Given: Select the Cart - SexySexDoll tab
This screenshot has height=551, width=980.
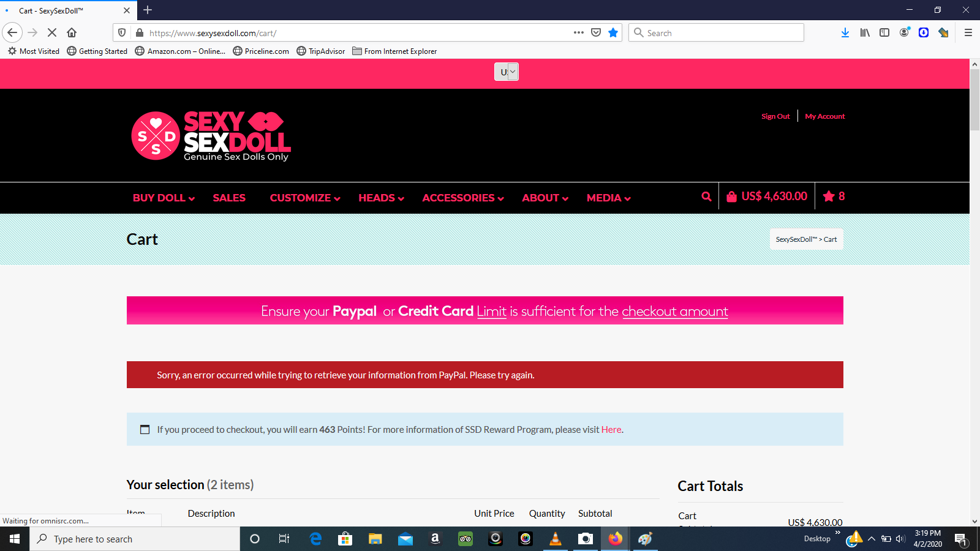Looking at the screenshot, I should pyautogui.click(x=69, y=10).
